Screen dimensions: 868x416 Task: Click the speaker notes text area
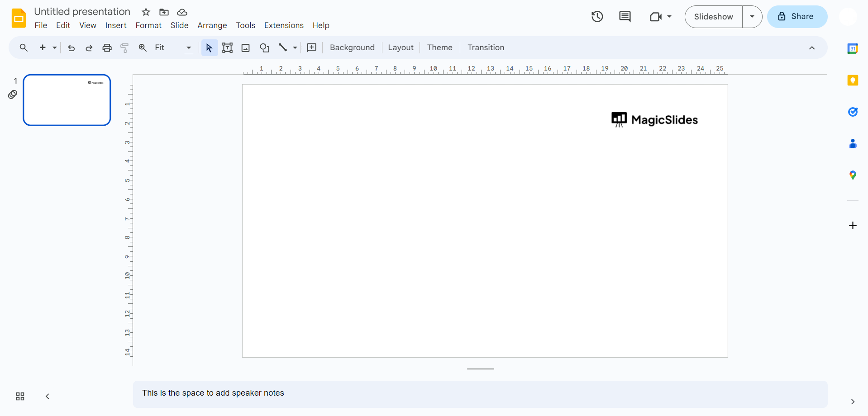click(x=480, y=394)
